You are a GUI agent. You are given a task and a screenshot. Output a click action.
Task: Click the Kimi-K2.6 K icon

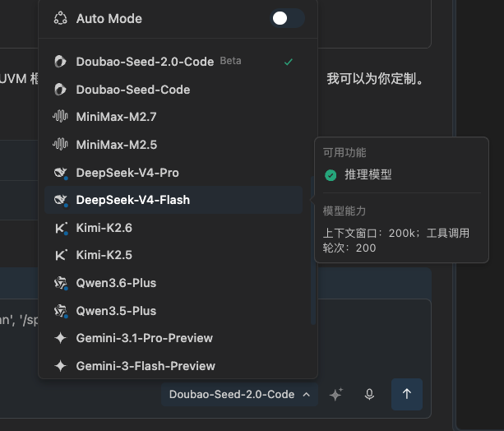coord(61,229)
